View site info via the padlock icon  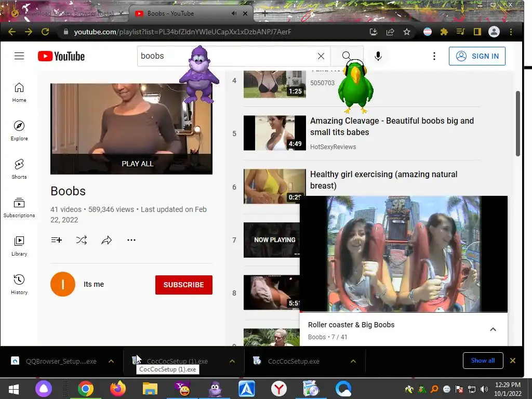click(66, 32)
